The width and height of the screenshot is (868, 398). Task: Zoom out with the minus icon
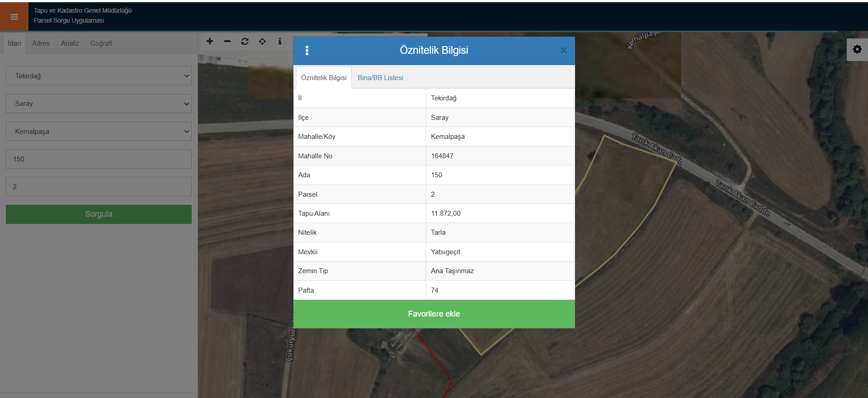click(x=227, y=41)
